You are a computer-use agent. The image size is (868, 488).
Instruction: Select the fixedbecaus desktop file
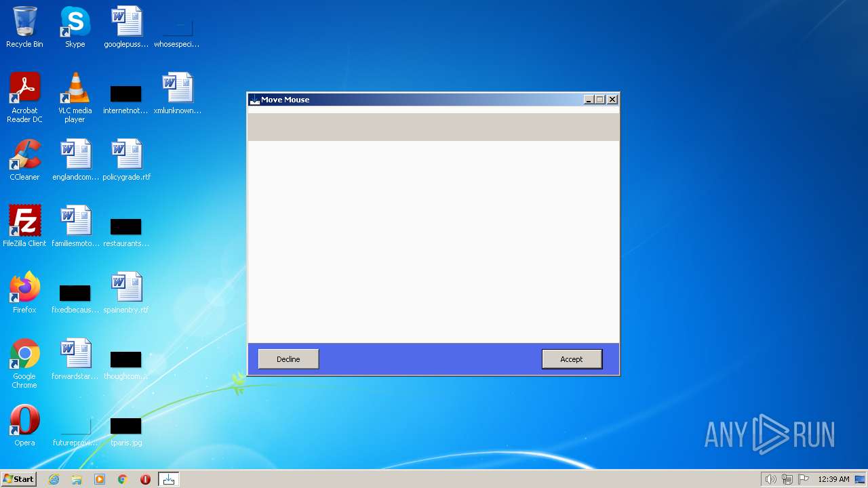click(75, 298)
